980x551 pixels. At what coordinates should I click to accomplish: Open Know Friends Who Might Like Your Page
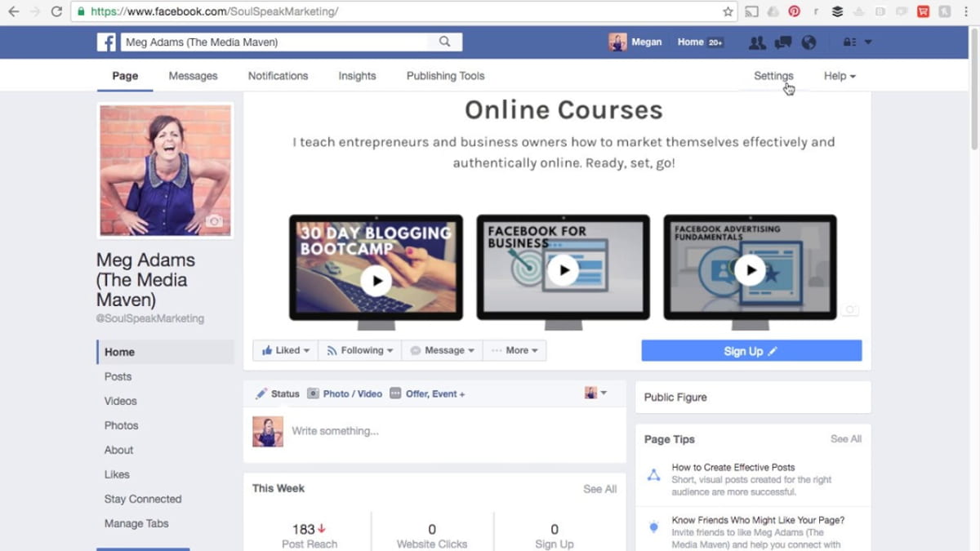click(758, 520)
